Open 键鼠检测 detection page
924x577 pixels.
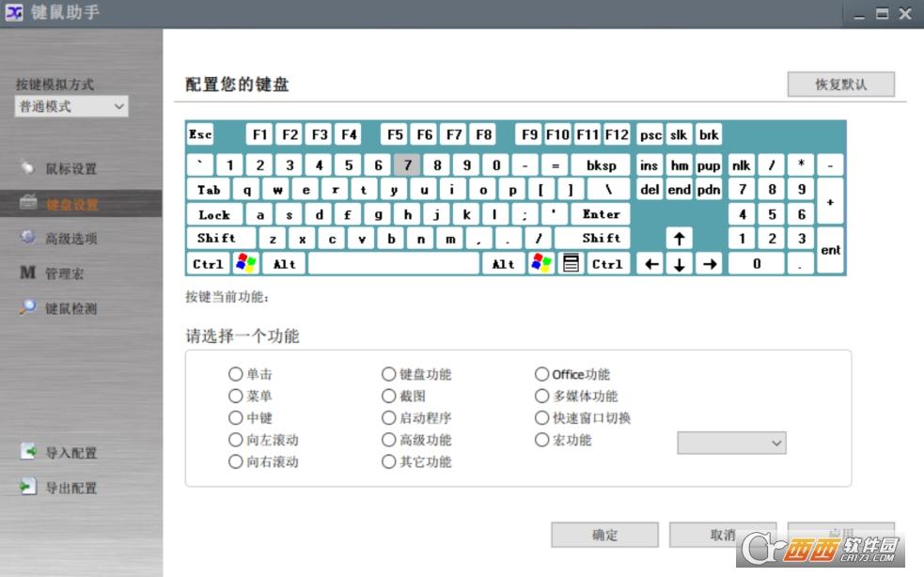[70, 308]
